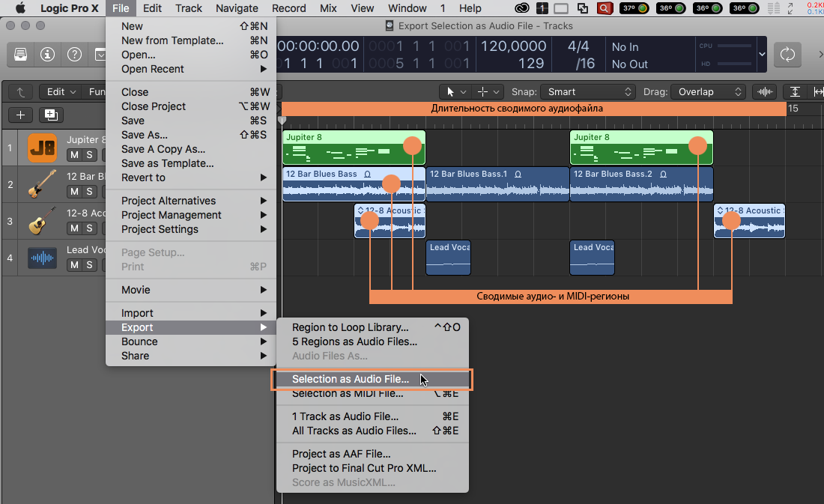Open the Inspector info icon
This screenshot has width=824, height=504.
(47, 54)
